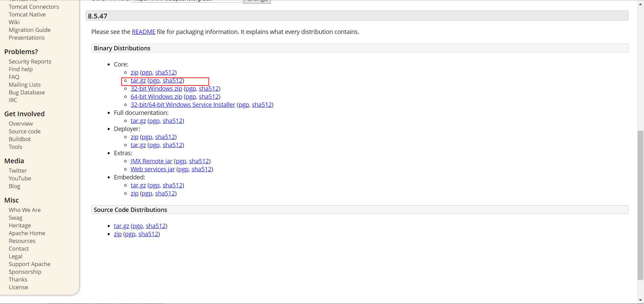The height and width of the screenshot is (304, 644).
Task: Open Who We Are
Action: pos(24,210)
